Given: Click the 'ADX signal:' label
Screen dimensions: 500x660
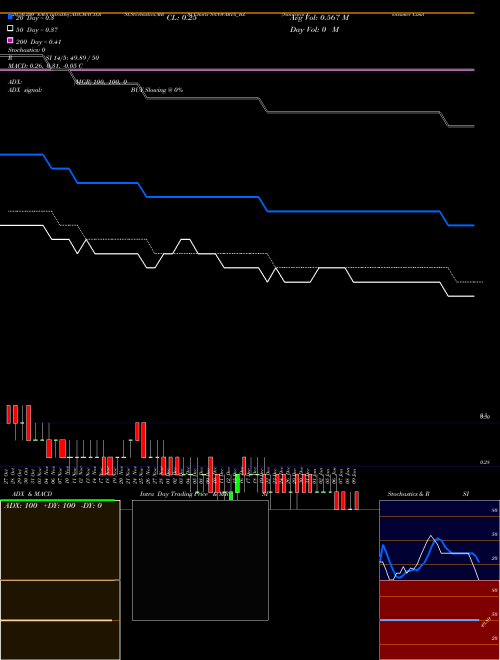Looking at the screenshot, I should (x=25, y=90).
